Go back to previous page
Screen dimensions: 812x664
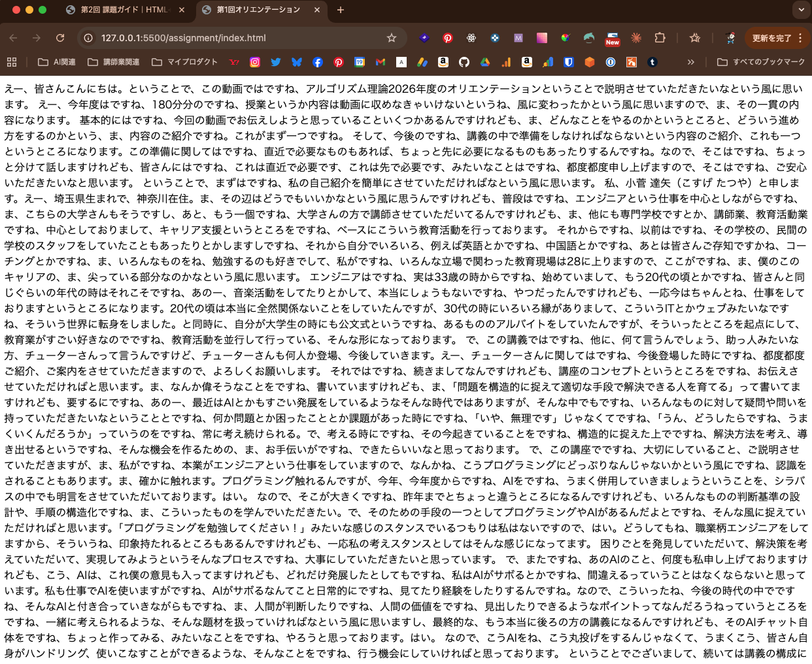click(x=13, y=38)
